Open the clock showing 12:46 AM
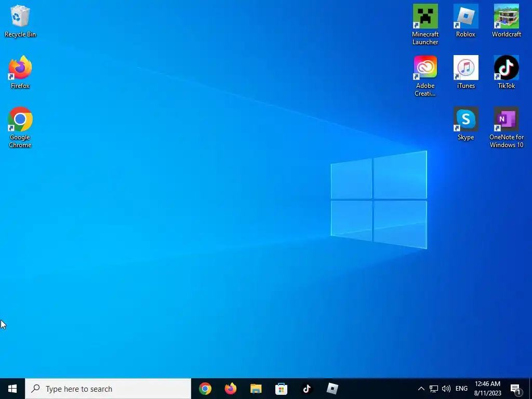The width and height of the screenshot is (532, 399). click(x=487, y=389)
